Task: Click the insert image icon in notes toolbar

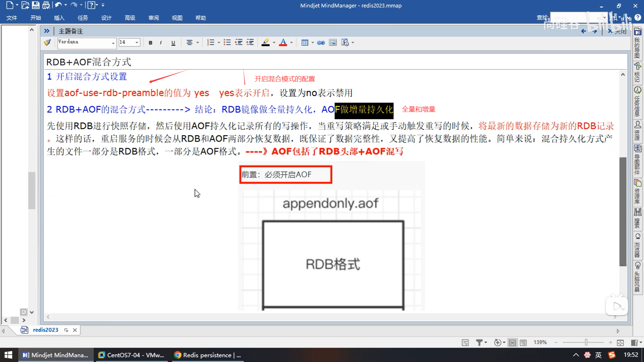Action: [332, 43]
